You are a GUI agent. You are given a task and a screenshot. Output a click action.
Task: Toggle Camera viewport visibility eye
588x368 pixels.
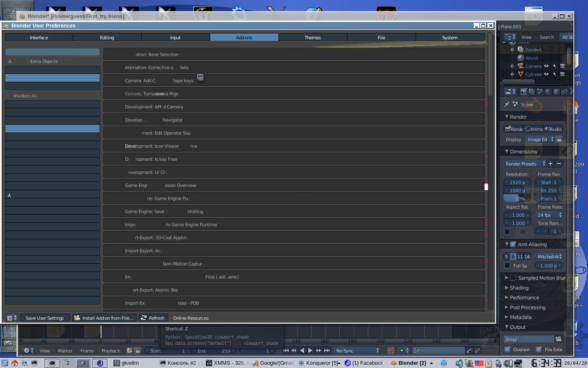click(x=546, y=66)
